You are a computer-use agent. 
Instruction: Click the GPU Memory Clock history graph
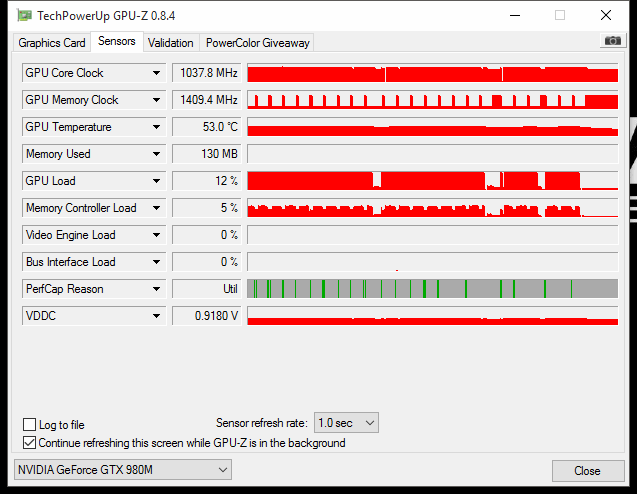433,100
